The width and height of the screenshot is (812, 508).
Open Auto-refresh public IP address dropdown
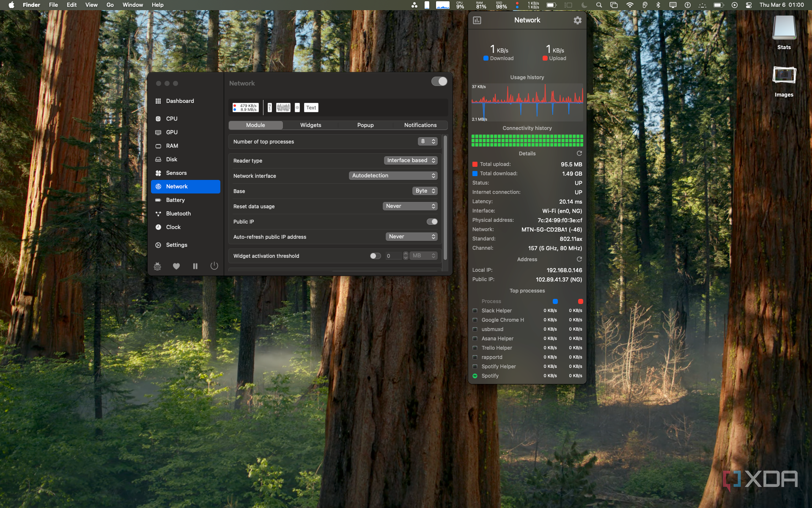tap(411, 237)
